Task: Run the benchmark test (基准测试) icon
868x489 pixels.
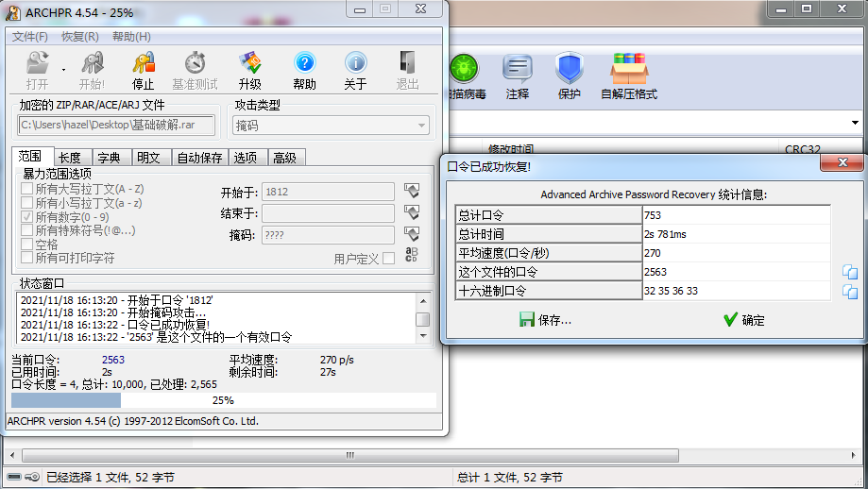Action: pyautogui.click(x=195, y=63)
